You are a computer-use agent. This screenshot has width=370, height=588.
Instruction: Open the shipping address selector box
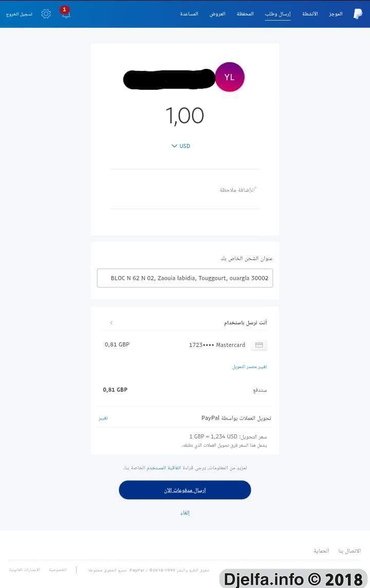pos(185,278)
